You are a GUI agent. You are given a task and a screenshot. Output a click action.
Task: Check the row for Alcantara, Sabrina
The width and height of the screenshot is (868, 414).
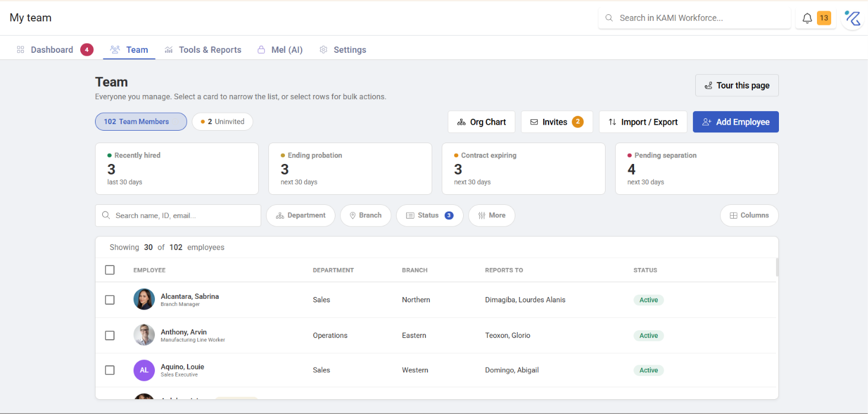pos(110,300)
